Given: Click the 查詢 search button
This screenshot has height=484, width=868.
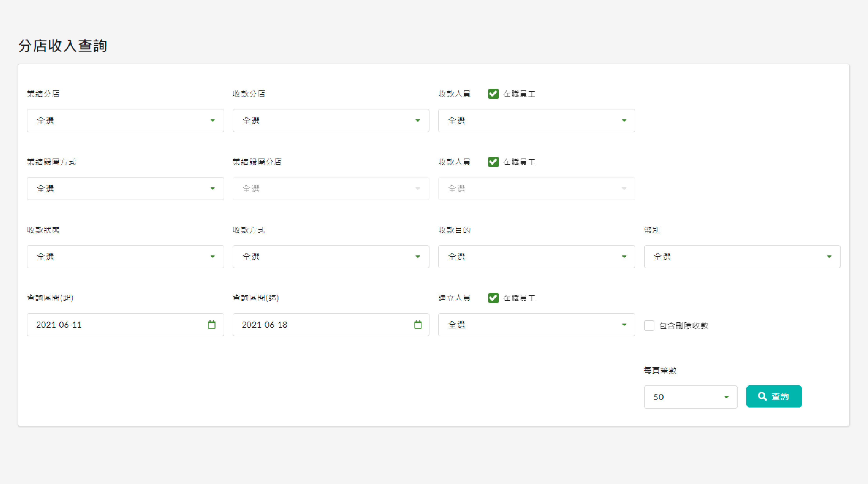Looking at the screenshot, I should pos(774,396).
